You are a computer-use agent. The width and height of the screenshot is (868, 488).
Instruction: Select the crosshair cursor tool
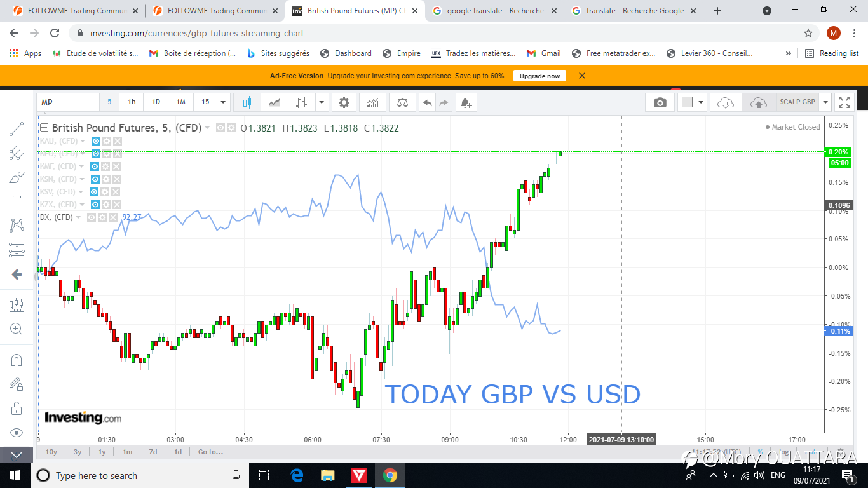17,104
